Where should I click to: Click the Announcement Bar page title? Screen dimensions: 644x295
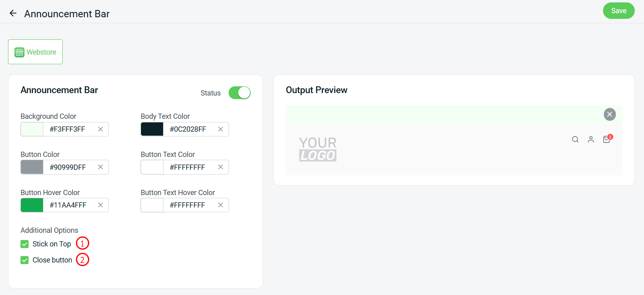pos(67,13)
